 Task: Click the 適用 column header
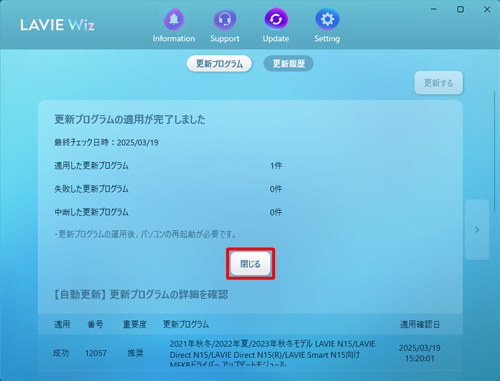point(62,324)
